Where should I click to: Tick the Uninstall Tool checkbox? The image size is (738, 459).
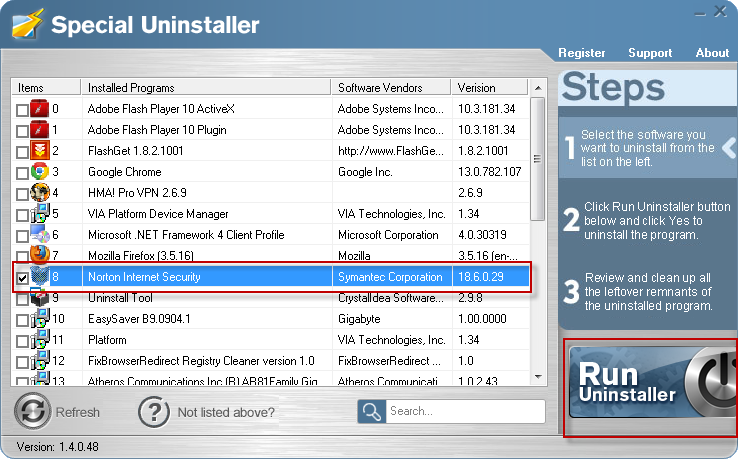(22, 299)
